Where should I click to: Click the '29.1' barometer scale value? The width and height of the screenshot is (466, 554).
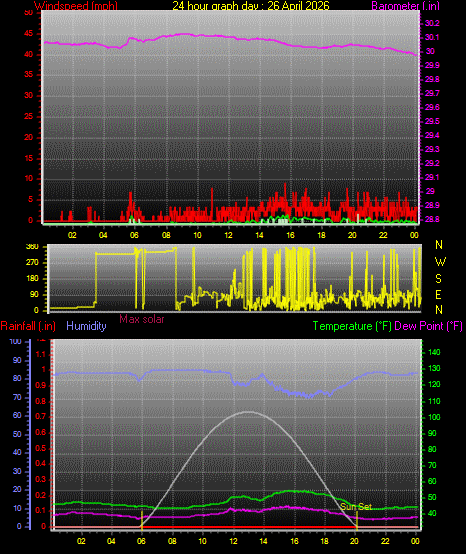click(x=432, y=177)
